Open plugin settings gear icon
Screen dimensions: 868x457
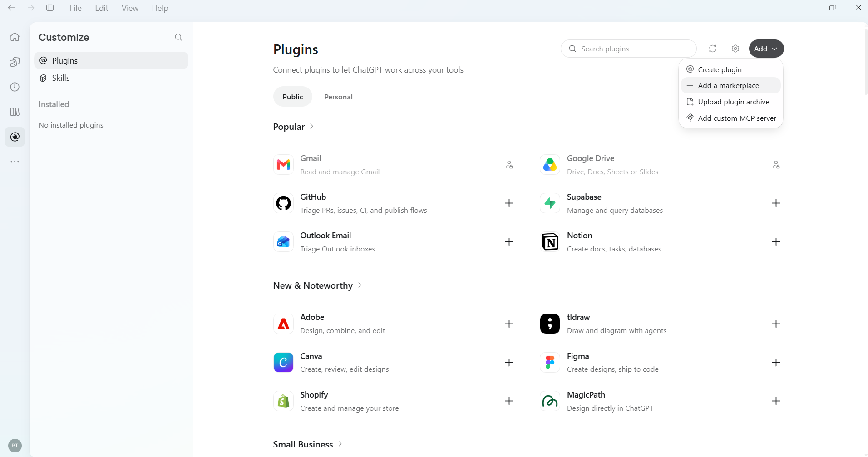pos(735,49)
